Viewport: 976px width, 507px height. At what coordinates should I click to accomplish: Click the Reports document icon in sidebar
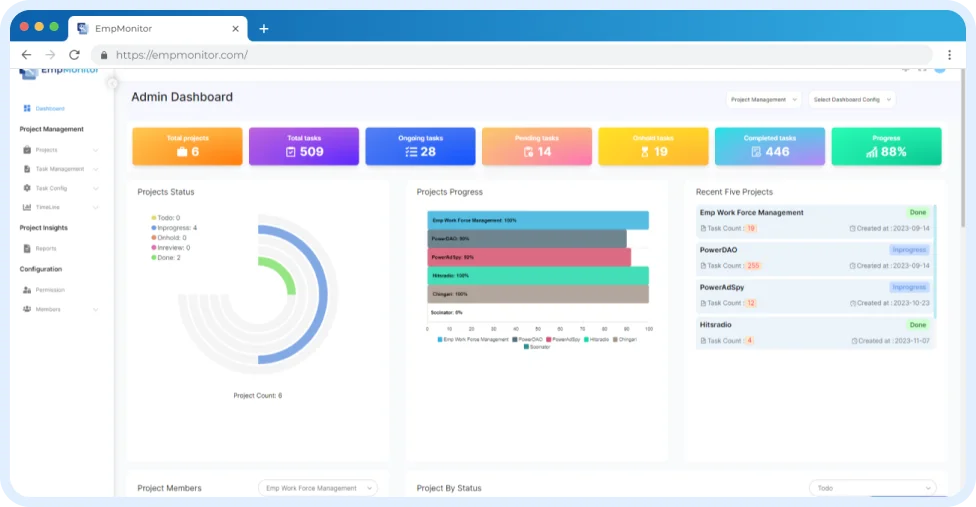tap(26, 248)
